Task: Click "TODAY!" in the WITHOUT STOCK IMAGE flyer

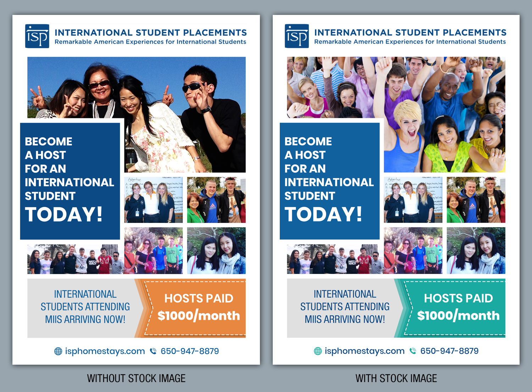Action: (64, 214)
